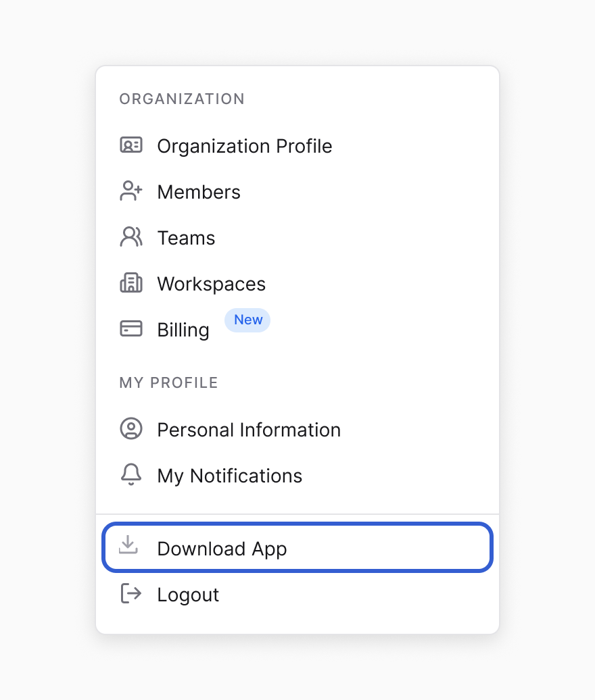Open Personal Information menu entry
Image resolution: width=595 pixels, height=700 pixels.
click(x=297, y=430)
